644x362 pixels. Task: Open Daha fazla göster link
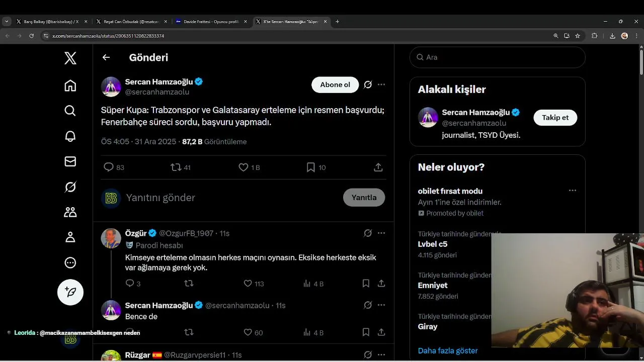pyautogui.click(x=448, y=350)
